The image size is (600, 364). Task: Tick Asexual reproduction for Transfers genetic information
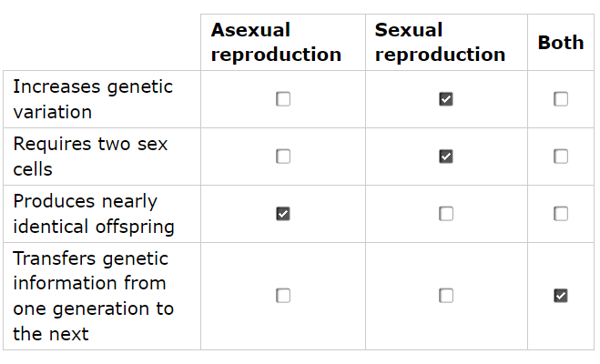[x=283, y=296]
